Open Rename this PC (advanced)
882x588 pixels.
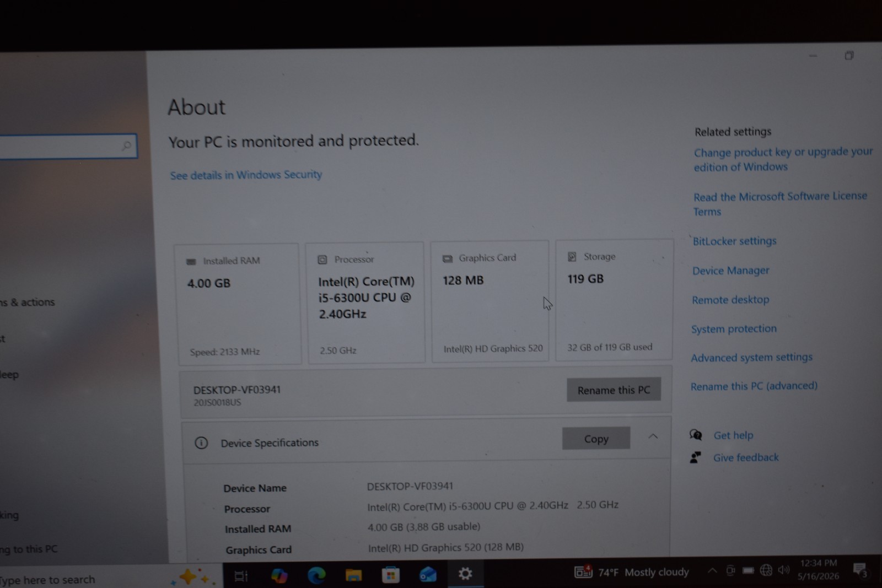(x=754, y=386)
